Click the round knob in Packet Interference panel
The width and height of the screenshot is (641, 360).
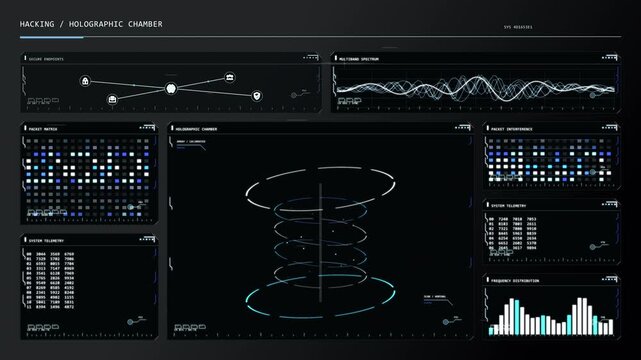point(592,172)
